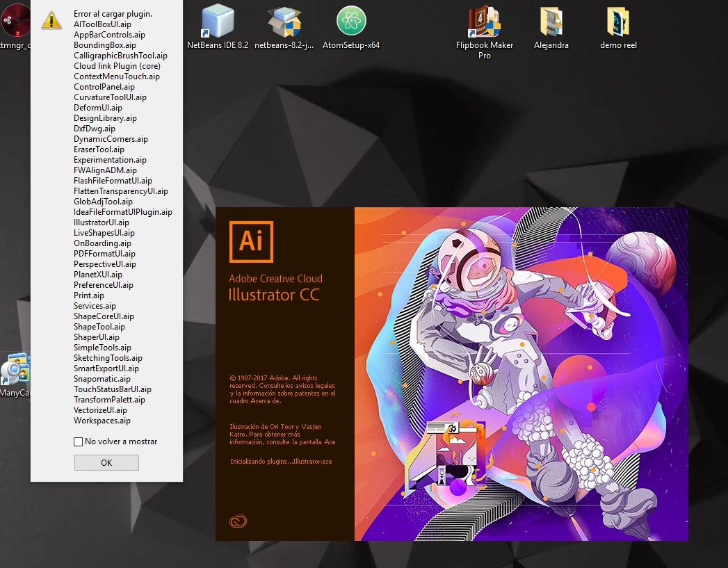Viewport: 728px width, 568px height.
Task: Click ControlPanel.aip entry
Action: 104,87
